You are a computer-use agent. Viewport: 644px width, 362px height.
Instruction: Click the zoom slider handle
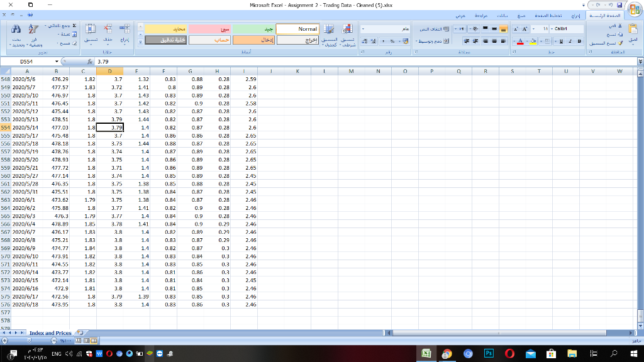pos(29,341)
